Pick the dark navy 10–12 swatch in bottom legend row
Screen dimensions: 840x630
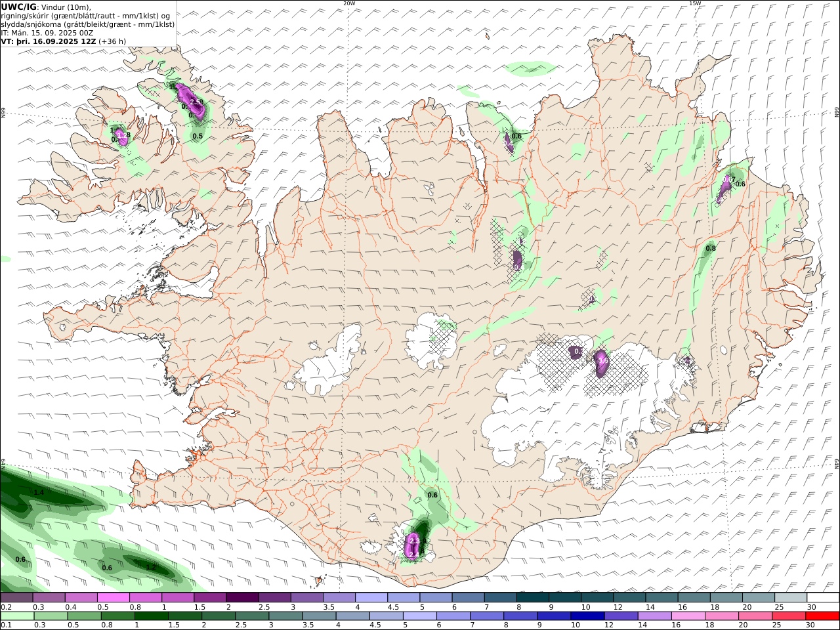point(587,616)
